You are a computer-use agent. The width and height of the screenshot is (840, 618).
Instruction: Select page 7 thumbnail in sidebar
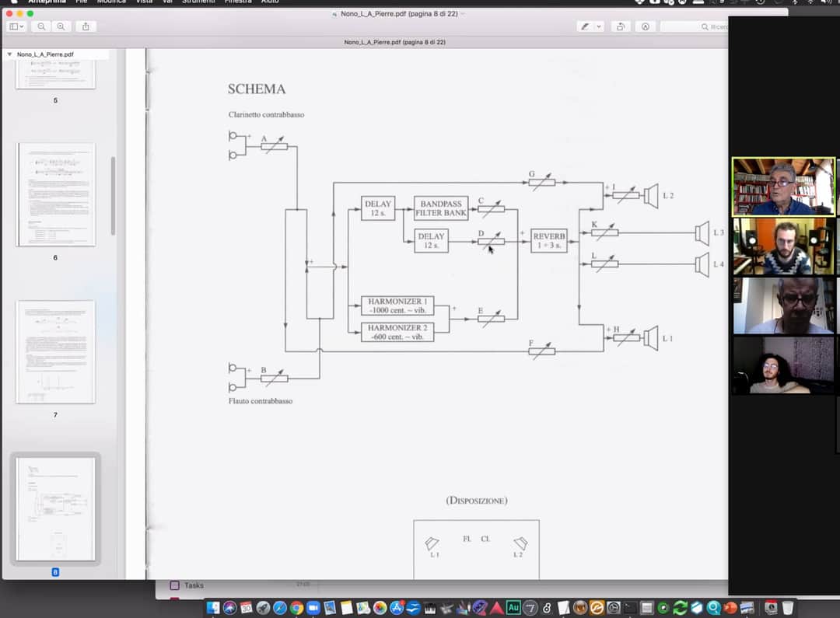tap(56, 352)
